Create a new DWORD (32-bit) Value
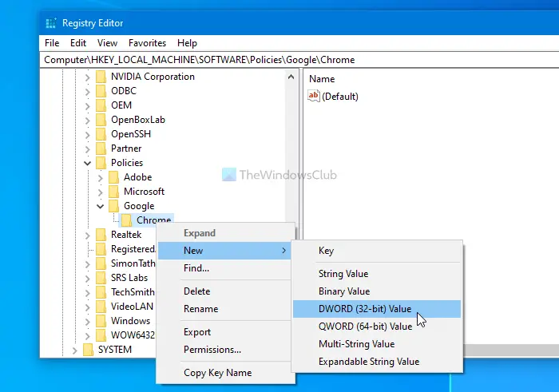Viewport: 559px width, 392px height. tap(377, 309)
